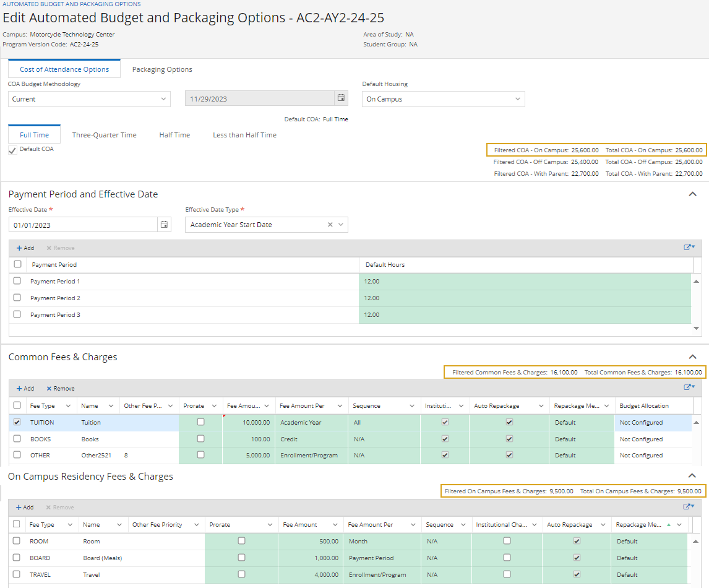This screenshot has width=709, height=588.
Task: Click the Remove icon above the Payment Period grid
Action: (60, 248)
